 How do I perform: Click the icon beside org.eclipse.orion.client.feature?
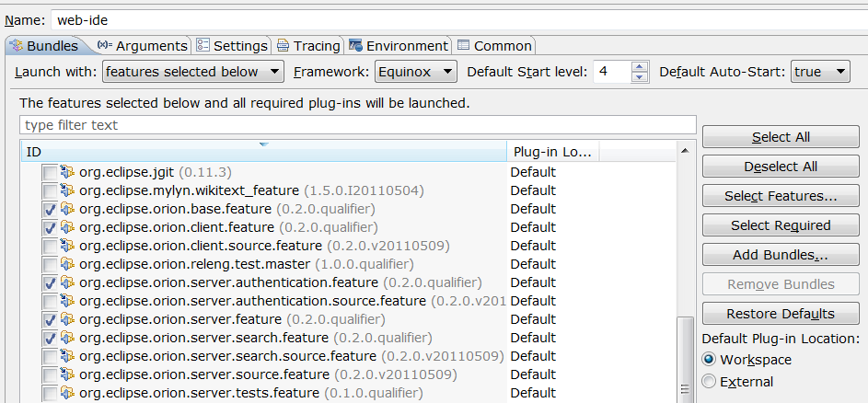[67, 227]
